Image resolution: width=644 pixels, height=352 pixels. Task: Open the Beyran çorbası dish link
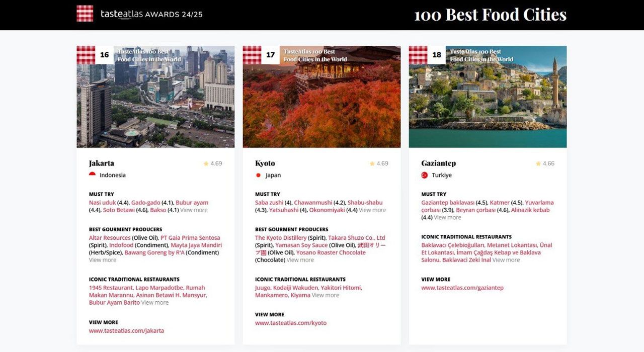tap(475, 210)
